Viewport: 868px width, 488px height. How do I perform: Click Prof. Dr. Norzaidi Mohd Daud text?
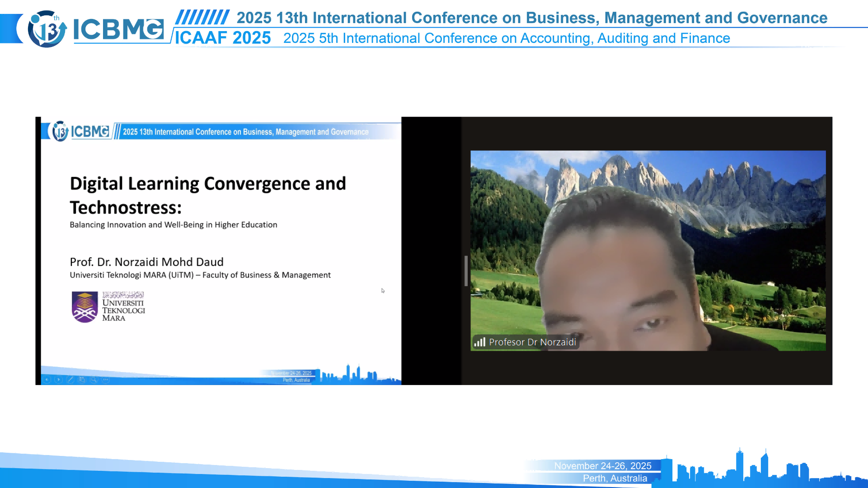(146, 262)
